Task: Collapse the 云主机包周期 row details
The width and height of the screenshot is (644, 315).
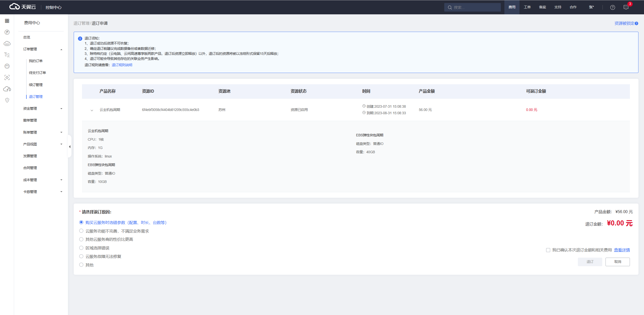Action: (92, 110)
